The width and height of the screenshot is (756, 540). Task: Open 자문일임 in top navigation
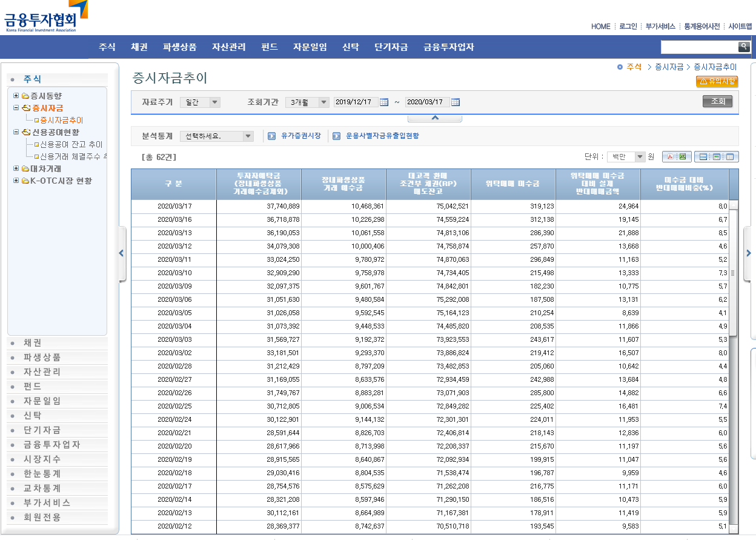(x=310, y=47)
